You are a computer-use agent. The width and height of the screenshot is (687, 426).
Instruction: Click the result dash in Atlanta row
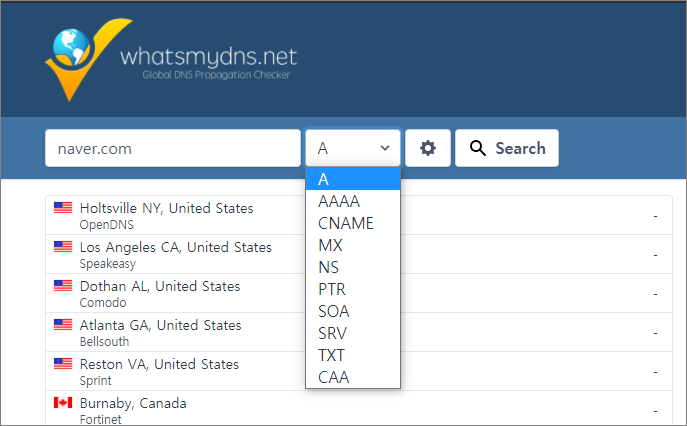(x=655, y=333)
